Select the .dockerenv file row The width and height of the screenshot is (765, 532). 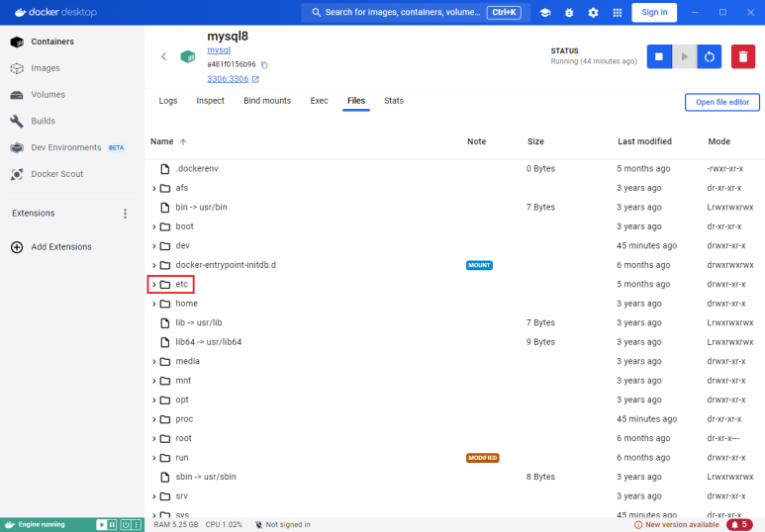click(454, 169)
